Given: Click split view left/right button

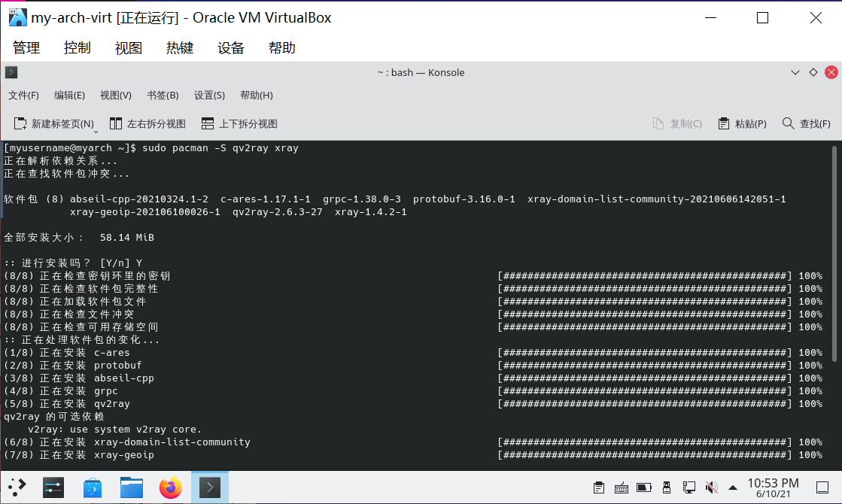Looking at the screenshot, I should [x=147, y=123].
